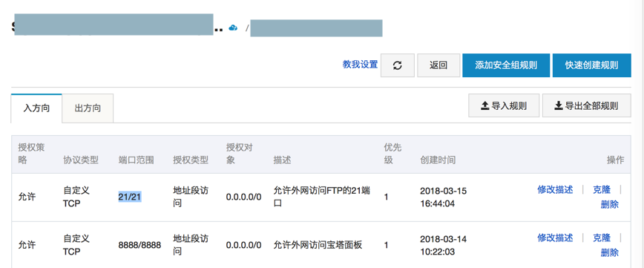Click 修改描述 for port 21 rule

555,189
